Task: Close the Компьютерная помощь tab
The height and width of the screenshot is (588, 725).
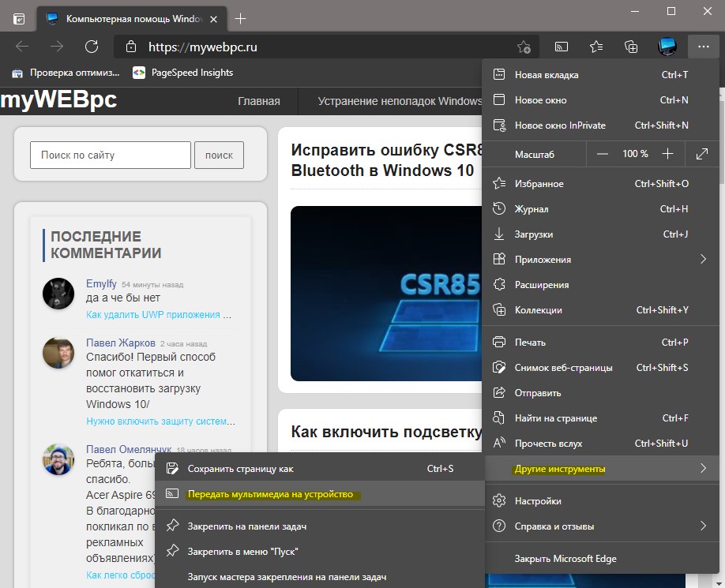Action: [x=213, y=20]
